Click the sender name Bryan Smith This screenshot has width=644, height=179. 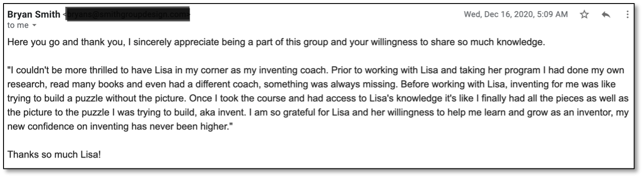pyautogui.click(x=34, y=15)
